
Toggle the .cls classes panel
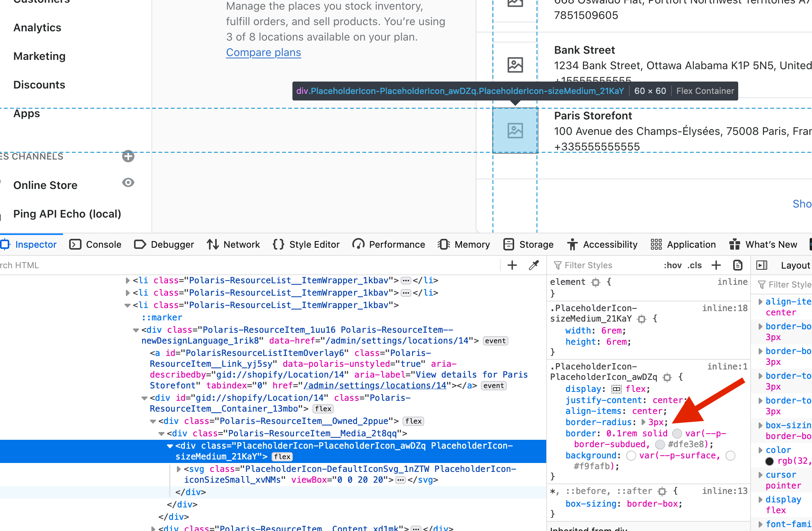[x=694, y=265]
